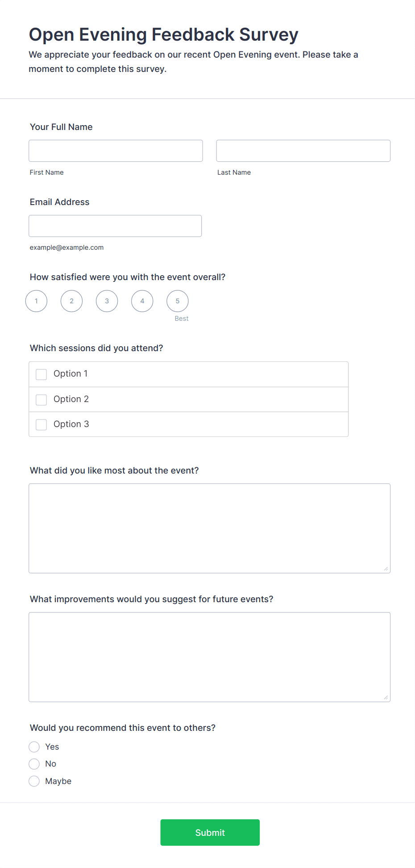Select satisfaction rating 2
Screen dimensions: 415x868
tap(71, 301)
